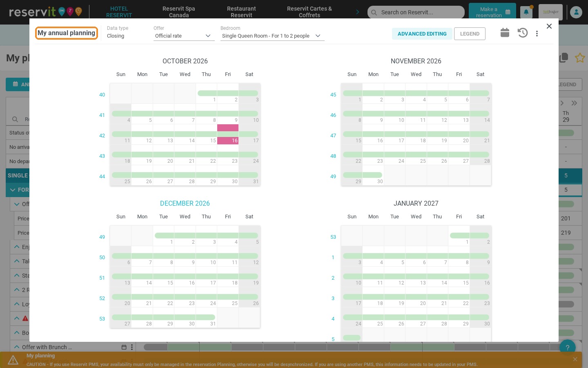Screen dimensions: 588x368
Task: Switch to Restaurant Reservit tab
Action: click(x=241, y=12)
